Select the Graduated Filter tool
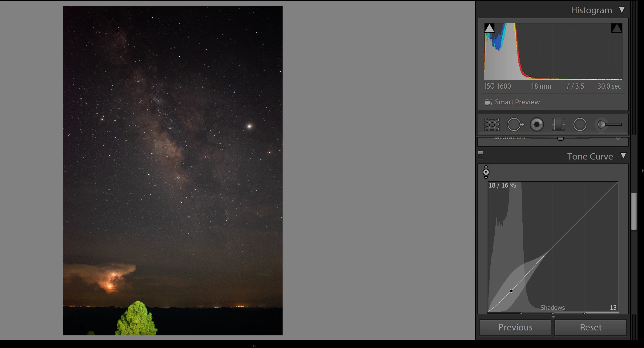The image size is (644, 348). [x=558, y=125]
